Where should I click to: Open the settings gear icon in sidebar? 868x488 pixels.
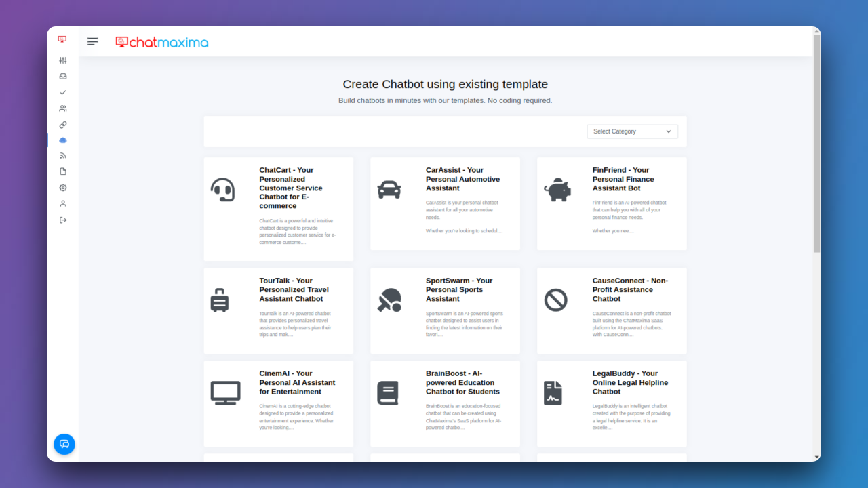coord(63,188)
